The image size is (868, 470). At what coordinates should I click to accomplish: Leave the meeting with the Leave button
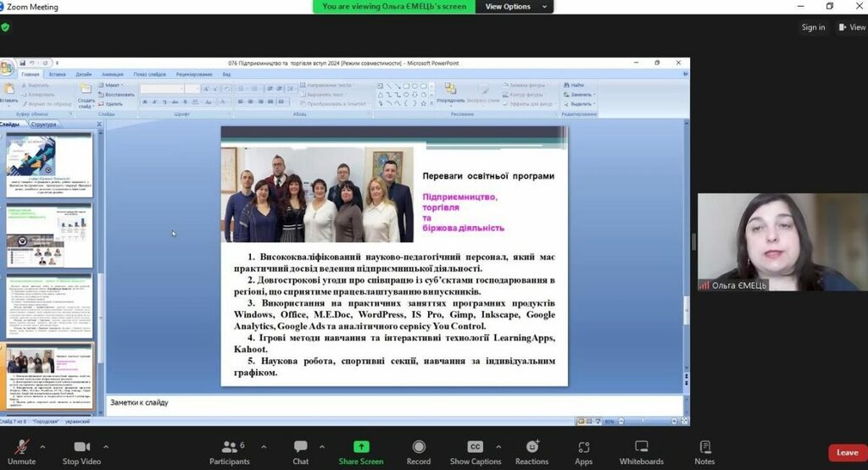[847, 453]
